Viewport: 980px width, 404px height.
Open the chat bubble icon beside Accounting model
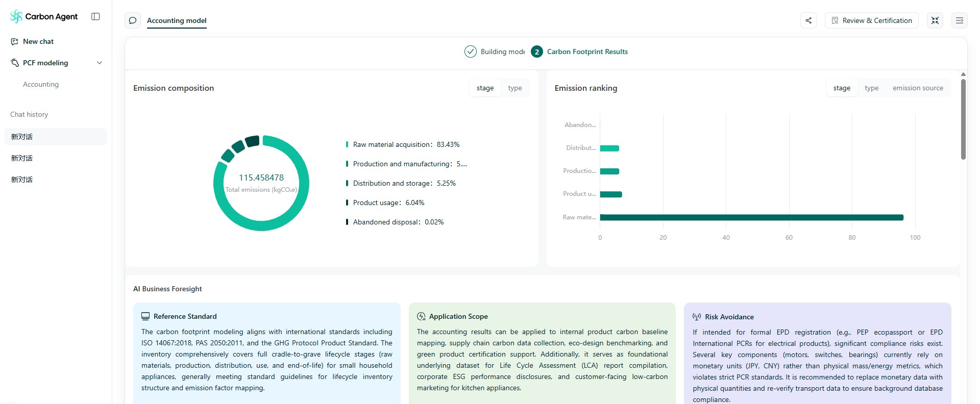point(133,20)
